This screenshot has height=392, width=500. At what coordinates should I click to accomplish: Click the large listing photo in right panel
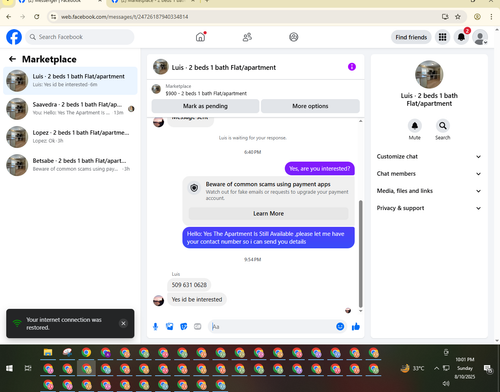pyautogui.click(x=429, y=74)
